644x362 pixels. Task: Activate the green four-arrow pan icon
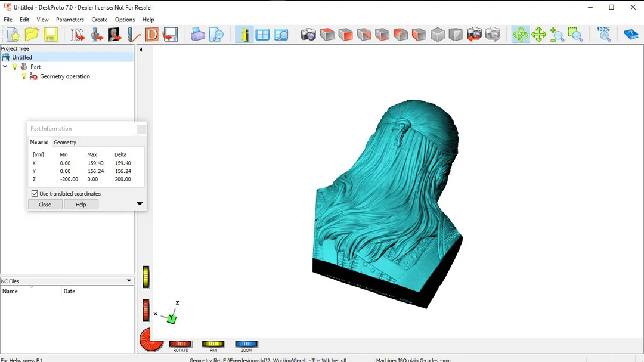tap(538, 35)
